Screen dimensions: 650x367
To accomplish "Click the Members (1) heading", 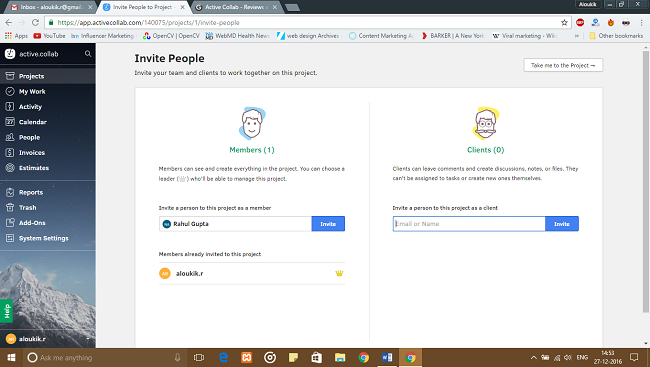I will coord(252,150).
